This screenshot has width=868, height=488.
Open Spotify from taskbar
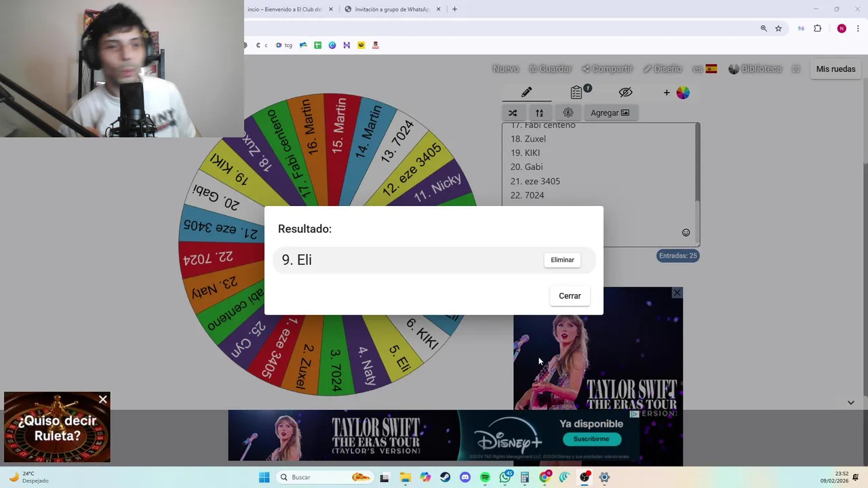485,477
